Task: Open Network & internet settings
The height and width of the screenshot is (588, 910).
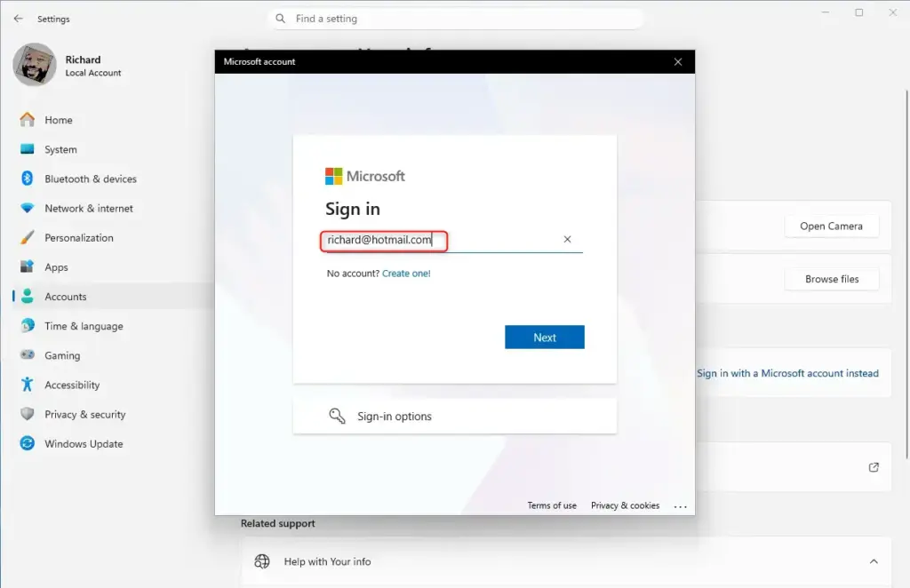Action: pyautogui.click(x=89, y=208)
